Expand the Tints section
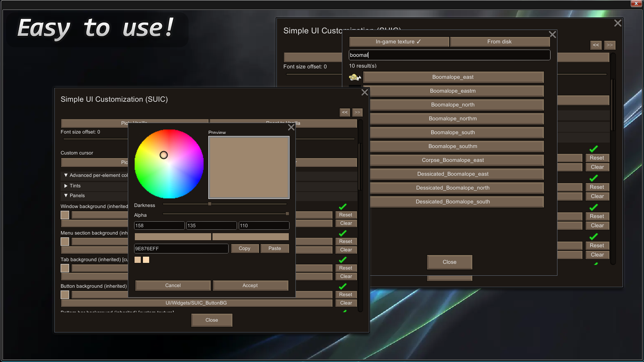The height and width of the screenshot is (362, 644). 66,186
